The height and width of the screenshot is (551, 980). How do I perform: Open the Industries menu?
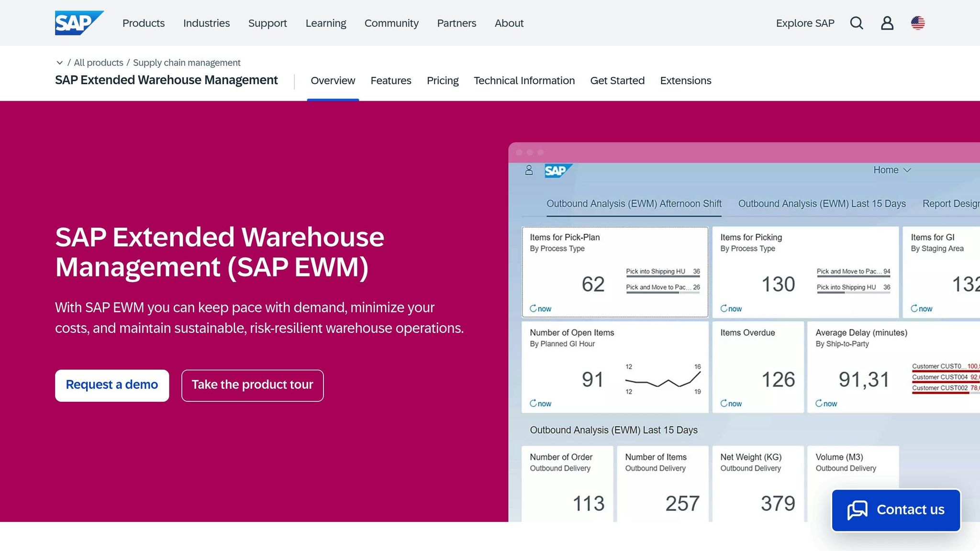pos(206,23)
